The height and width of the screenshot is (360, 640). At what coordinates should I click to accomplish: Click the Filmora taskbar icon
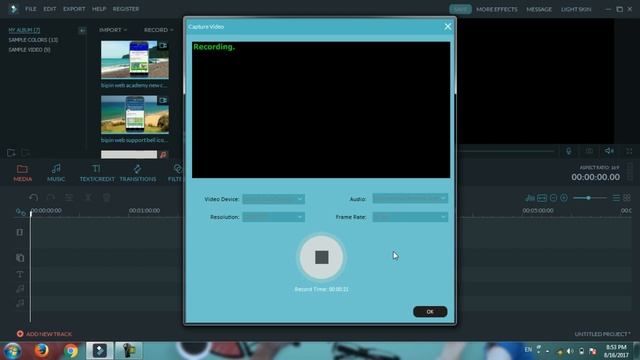[100, 351]
